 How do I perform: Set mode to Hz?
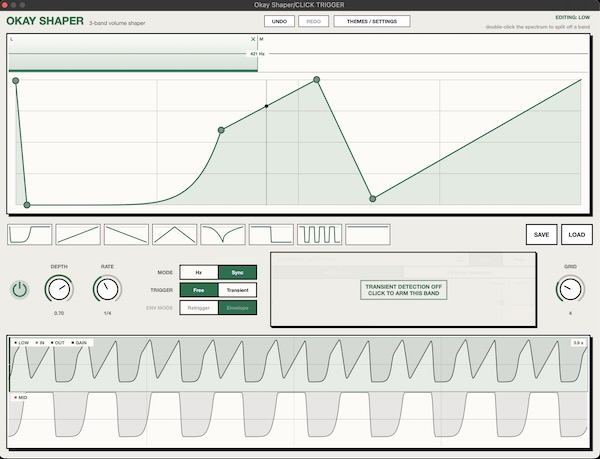point(199,272)
